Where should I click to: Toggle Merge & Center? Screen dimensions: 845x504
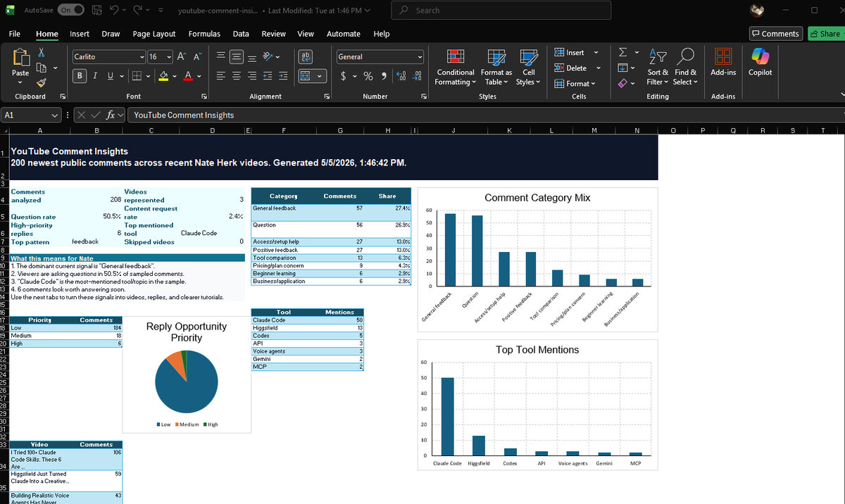pyautogui.click(x=306, y=76)
